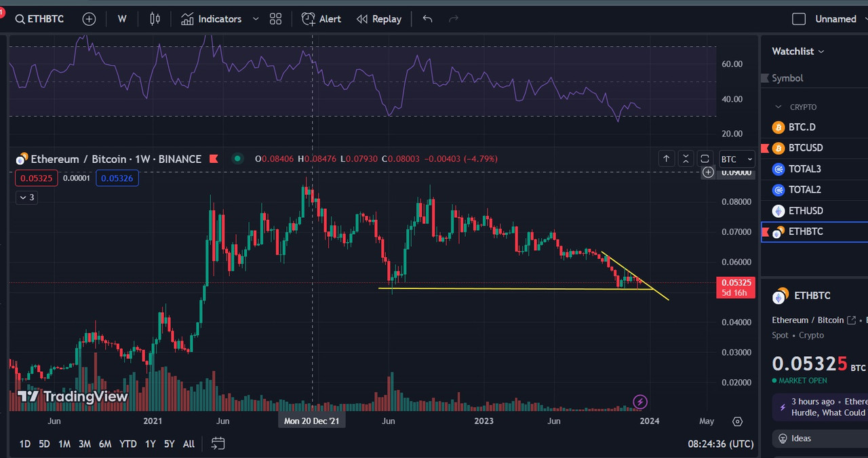
Task: Set range to 6M
Action: click(105, 444)
